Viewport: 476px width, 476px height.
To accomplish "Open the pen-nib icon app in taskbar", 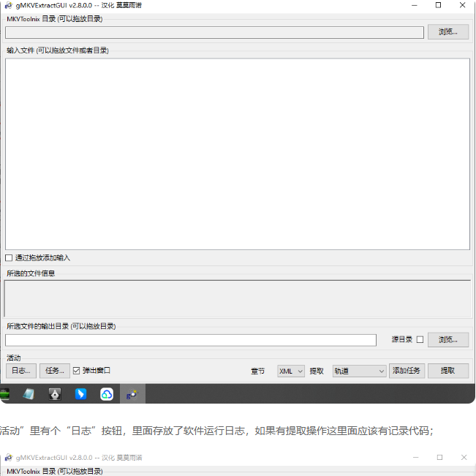I will [x=55, y=394].
